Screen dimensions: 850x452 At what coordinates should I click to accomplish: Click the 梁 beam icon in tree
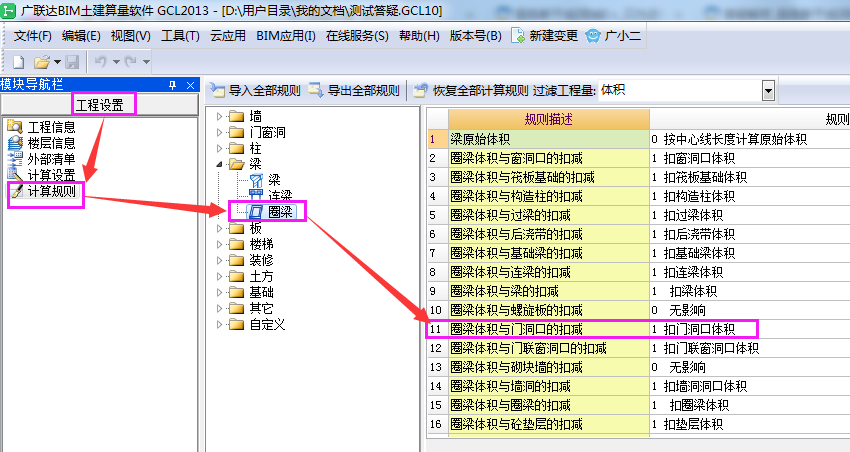pos(256,180)
